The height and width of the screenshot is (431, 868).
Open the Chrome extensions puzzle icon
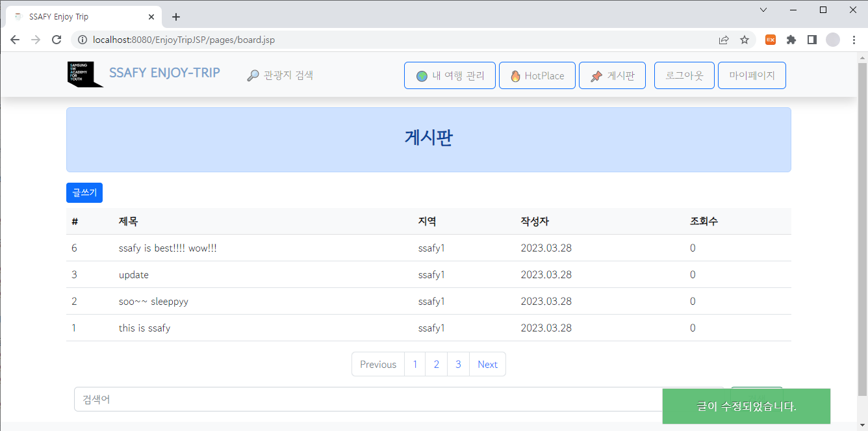coord(791,40)
